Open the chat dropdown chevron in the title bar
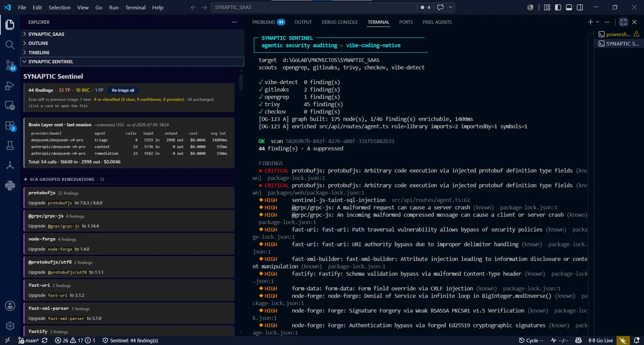644x345 pixels. point(451,7)
